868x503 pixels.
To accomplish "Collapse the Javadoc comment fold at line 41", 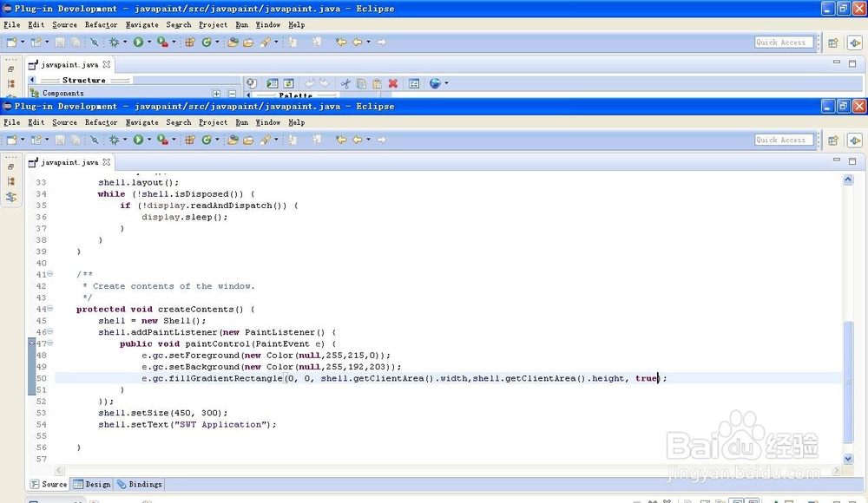I will [49, 273].
